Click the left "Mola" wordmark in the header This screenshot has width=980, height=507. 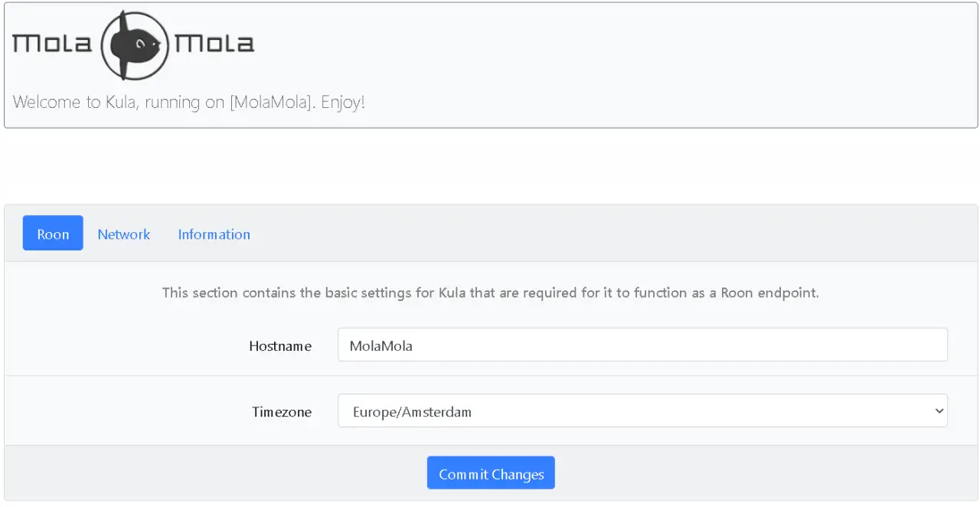[x=52, y=44]
